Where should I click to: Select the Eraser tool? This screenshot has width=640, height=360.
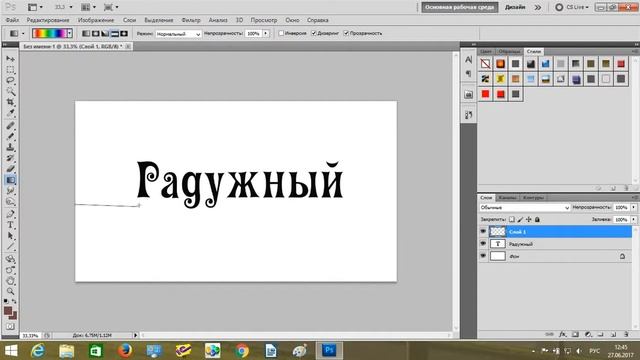coord(10,169)
